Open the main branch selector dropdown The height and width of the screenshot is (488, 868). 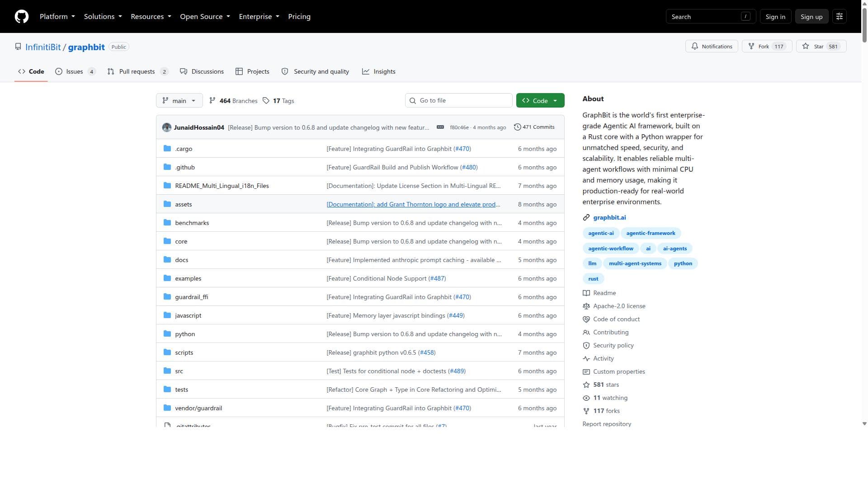tap(179, 101)
